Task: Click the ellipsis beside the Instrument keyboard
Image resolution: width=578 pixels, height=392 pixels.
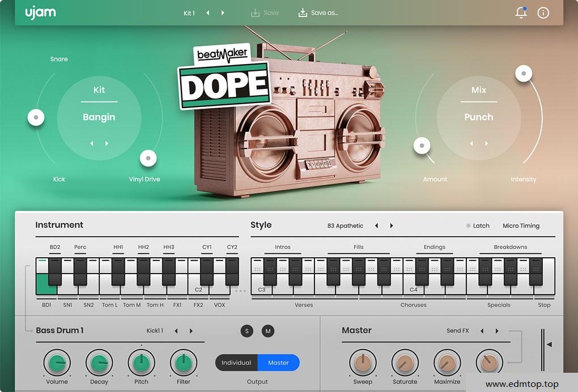Action: click(x=240, y=289)
